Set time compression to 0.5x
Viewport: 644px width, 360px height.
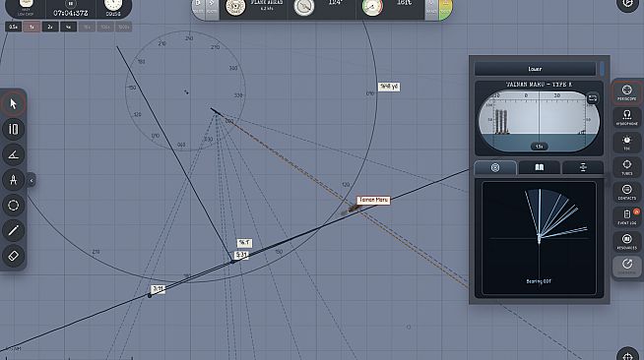coord(13,28)
